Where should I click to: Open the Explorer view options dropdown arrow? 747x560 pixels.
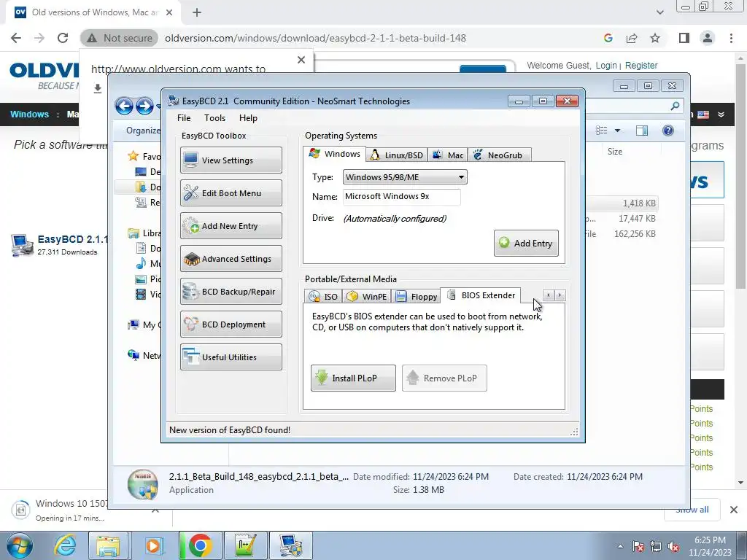[x=617, y=131]
